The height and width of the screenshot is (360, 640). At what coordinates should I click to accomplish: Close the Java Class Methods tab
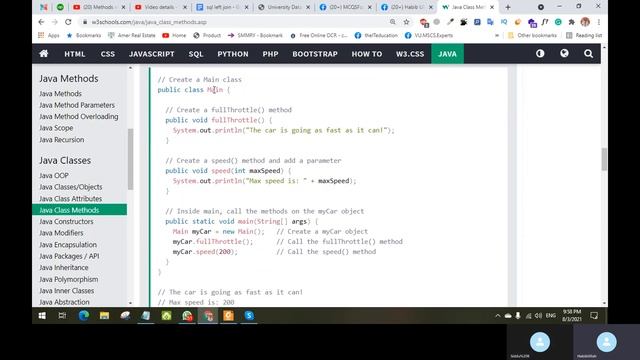click(x=492, y=7)
